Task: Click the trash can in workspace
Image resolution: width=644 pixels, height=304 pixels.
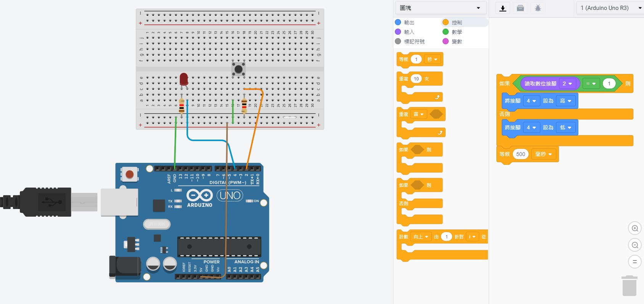Action: 630,286
